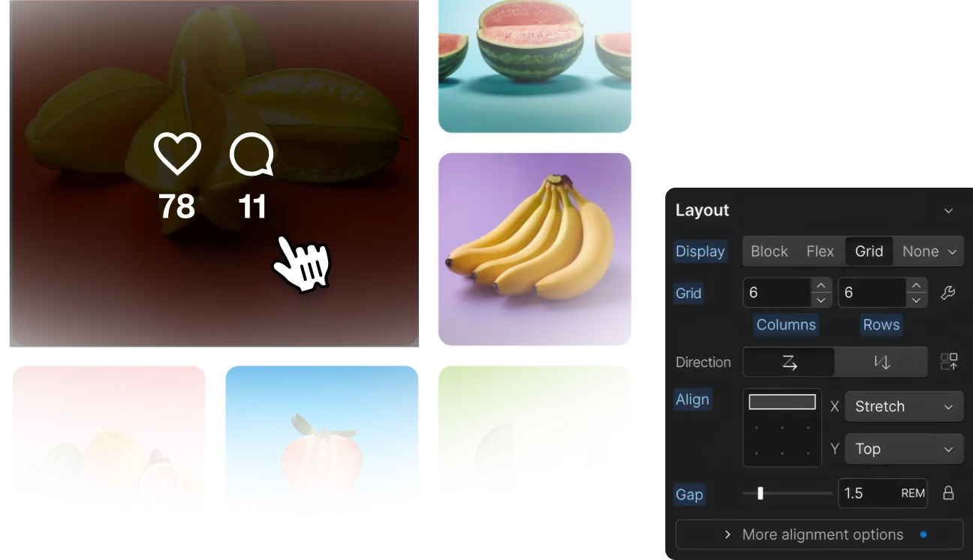Click the gap value input field

882,493
